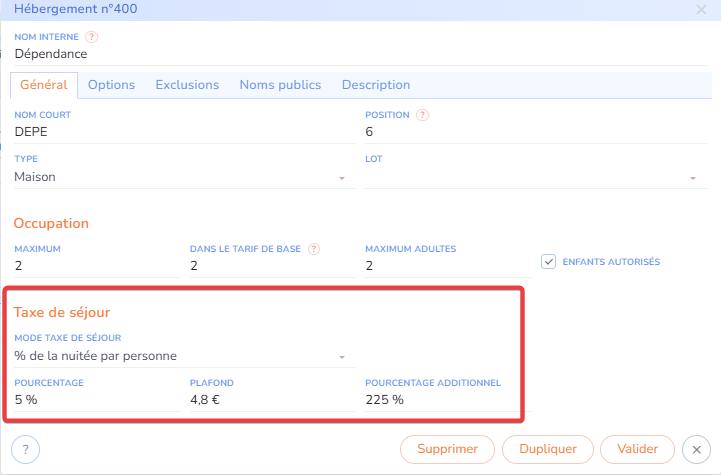Screen dimensions: 721x475
Task: Focus the Nom court field containing DEPE
Action: 180,132
